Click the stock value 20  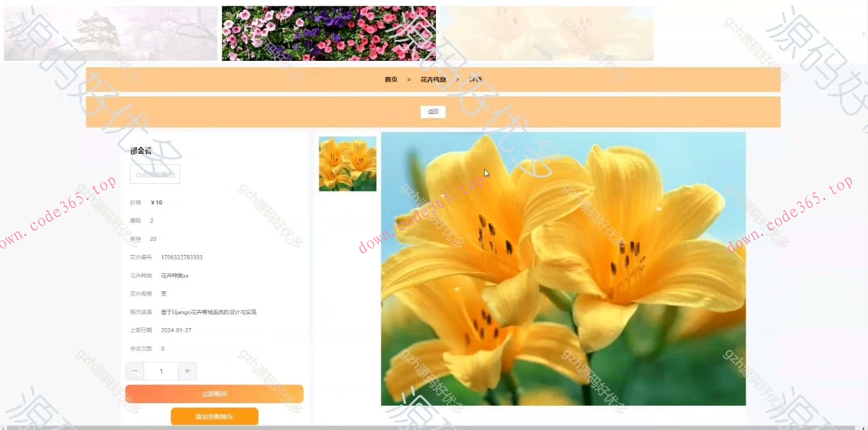point(154,239)
